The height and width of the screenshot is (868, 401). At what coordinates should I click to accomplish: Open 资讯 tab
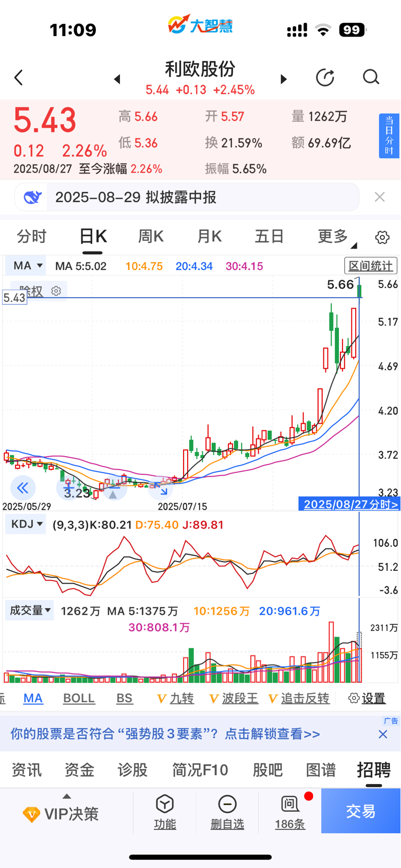27,769
